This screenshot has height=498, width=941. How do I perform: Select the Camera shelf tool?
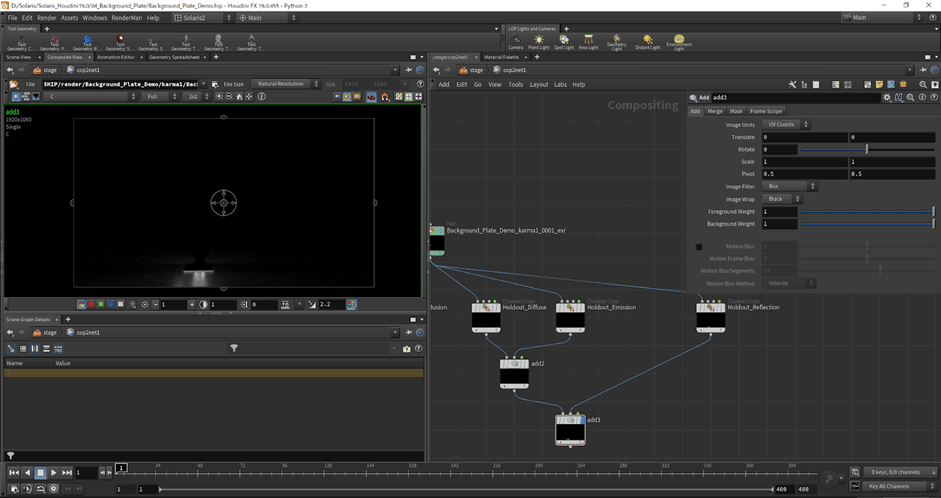(x=515, y=41)
